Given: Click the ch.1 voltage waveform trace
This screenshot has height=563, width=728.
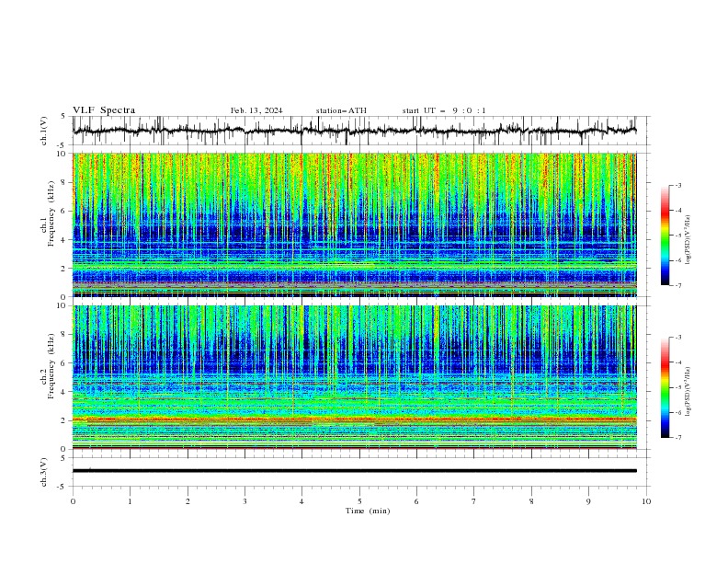Looking at the screenshot, I should [354, 131].
